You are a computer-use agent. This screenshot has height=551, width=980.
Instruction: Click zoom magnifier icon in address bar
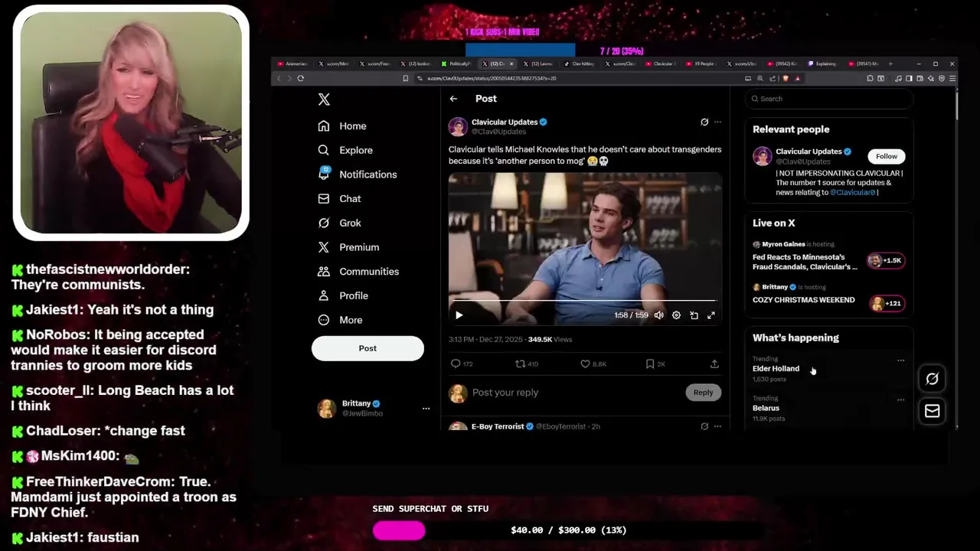[759, 78]
